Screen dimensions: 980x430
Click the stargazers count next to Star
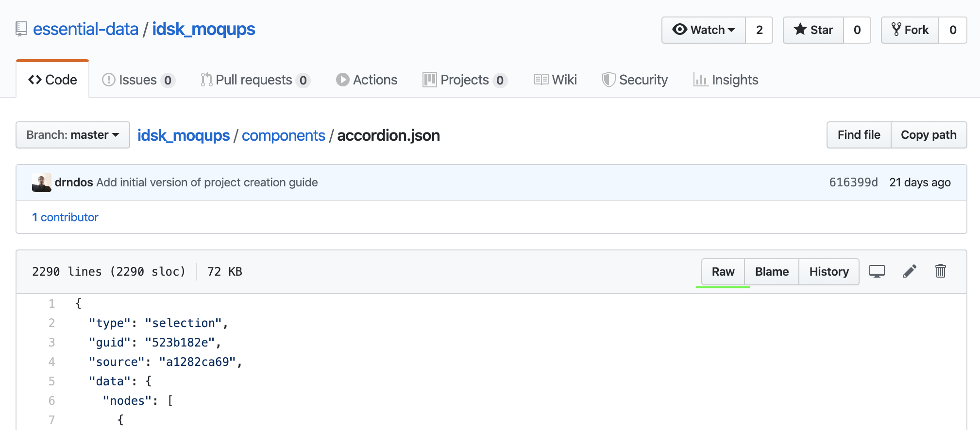click(857, 30)
